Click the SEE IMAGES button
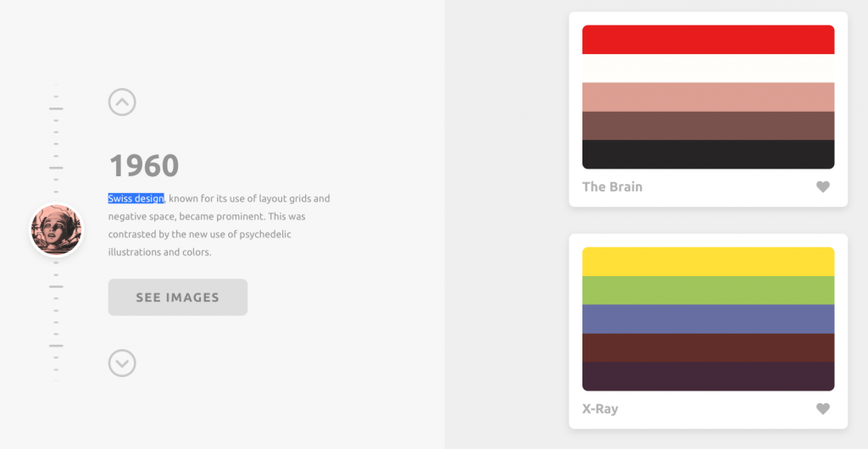 178,297
